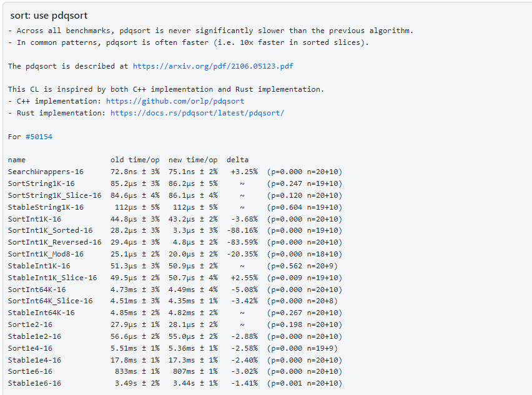
Task: Click the Sort1e2-16 benchmark name
Action: click(x=30, y=324)
